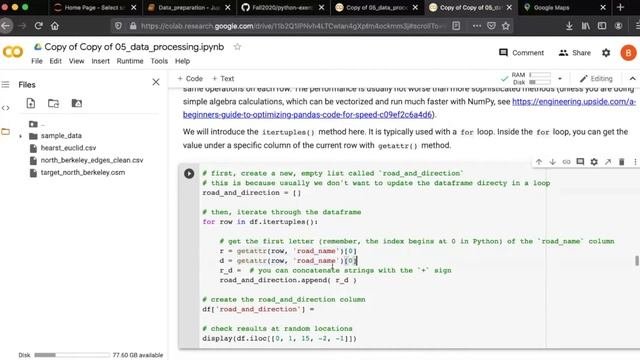Image resolution: width=640 pixels, height=360 pixels.
Task: Add a new Code cell
Action: click(190, 78)
